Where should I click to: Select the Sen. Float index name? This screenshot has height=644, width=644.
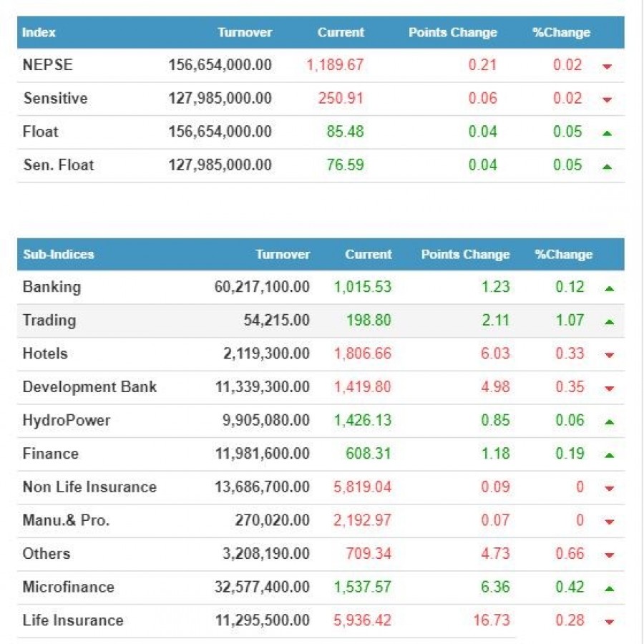[x=58, y=165]
